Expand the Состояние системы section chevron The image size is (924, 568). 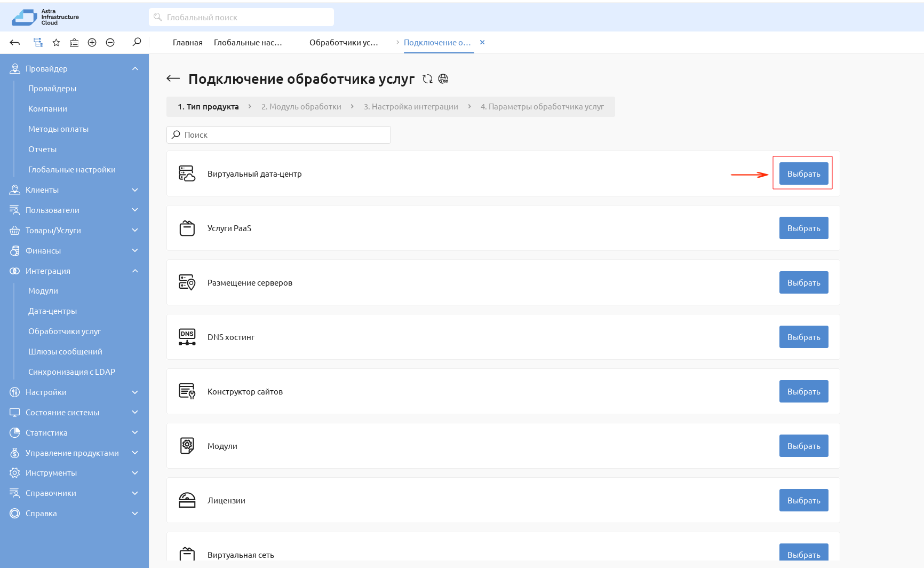tap(135, 412)
